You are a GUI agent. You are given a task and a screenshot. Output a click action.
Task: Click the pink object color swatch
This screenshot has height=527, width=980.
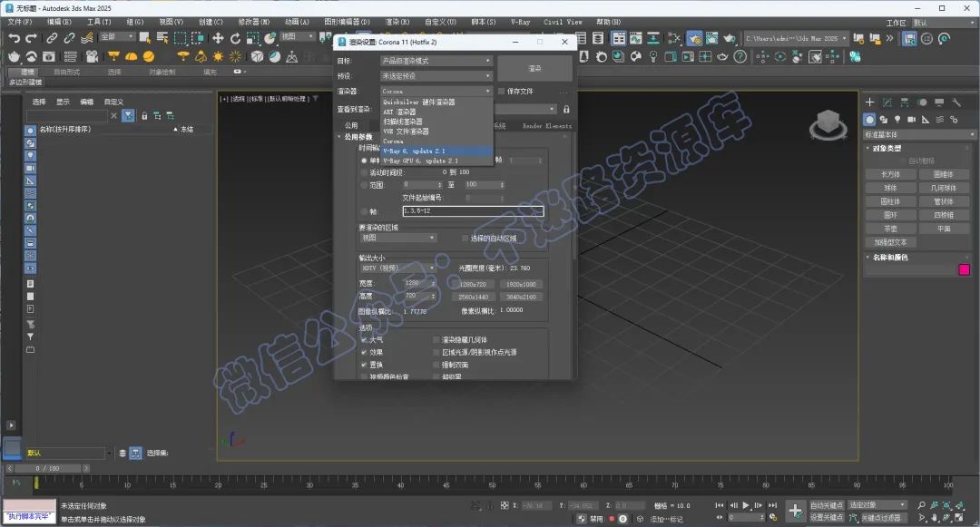[x=965, y=269]
